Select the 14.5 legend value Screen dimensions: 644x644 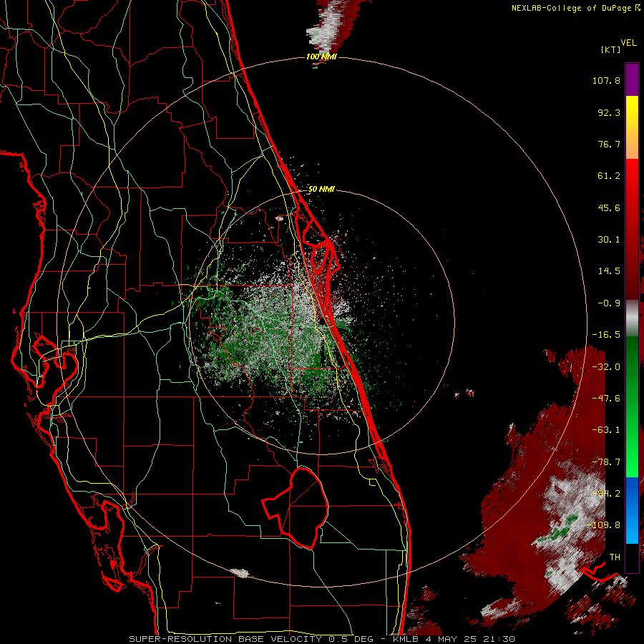click(609, 271)
